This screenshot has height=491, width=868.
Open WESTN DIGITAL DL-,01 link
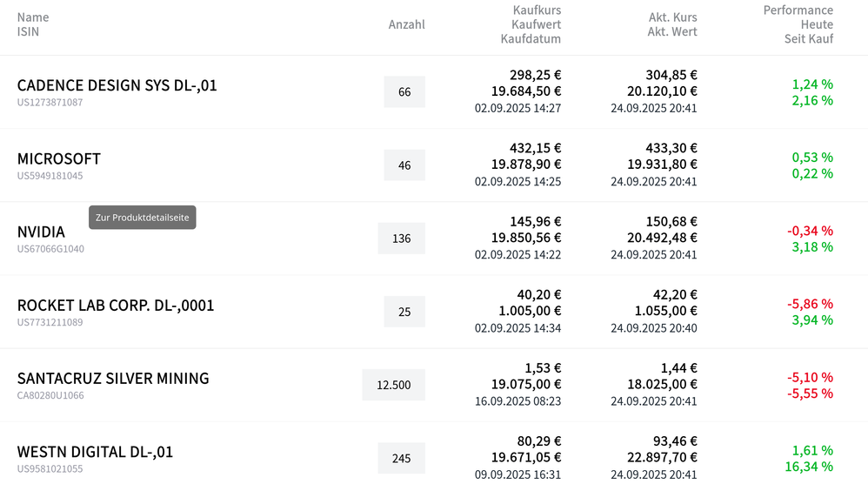95,452
